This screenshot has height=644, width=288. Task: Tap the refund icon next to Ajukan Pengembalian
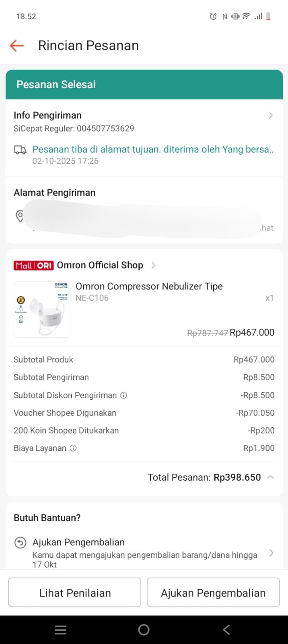pyautogui.click(x=20, y=543)
